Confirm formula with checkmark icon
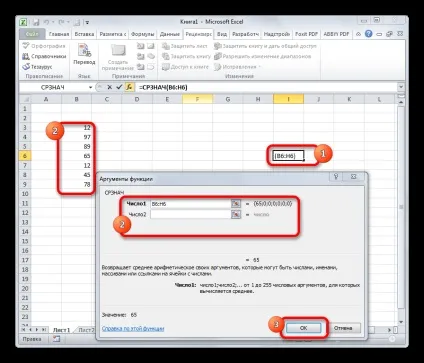This screenshot has height=363, width=424. [x=119, y=87]
